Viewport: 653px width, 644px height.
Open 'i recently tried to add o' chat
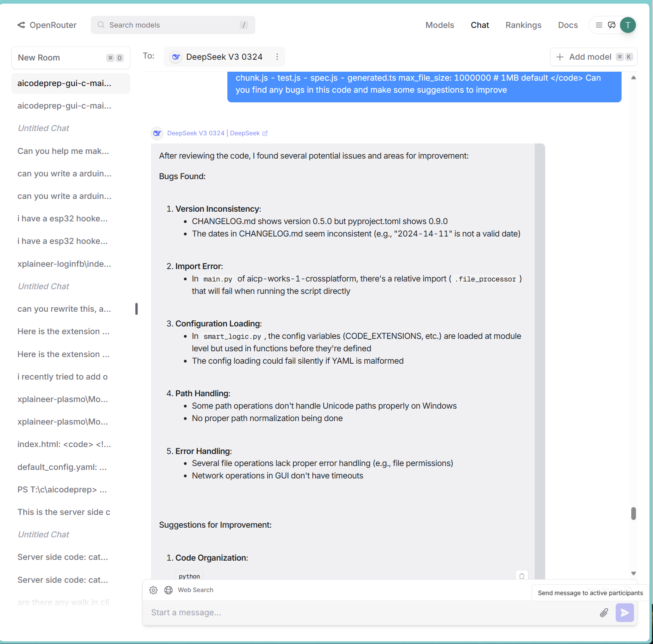(x=71, y=377)
